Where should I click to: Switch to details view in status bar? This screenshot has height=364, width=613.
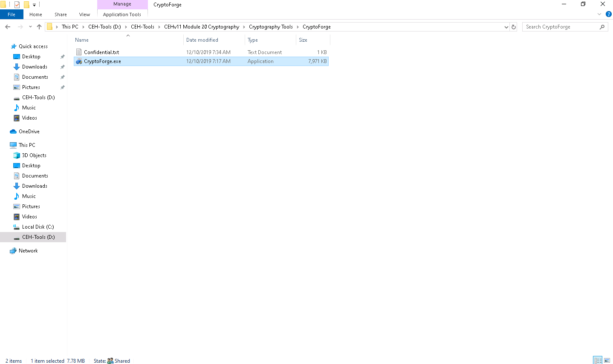[598, 361]
